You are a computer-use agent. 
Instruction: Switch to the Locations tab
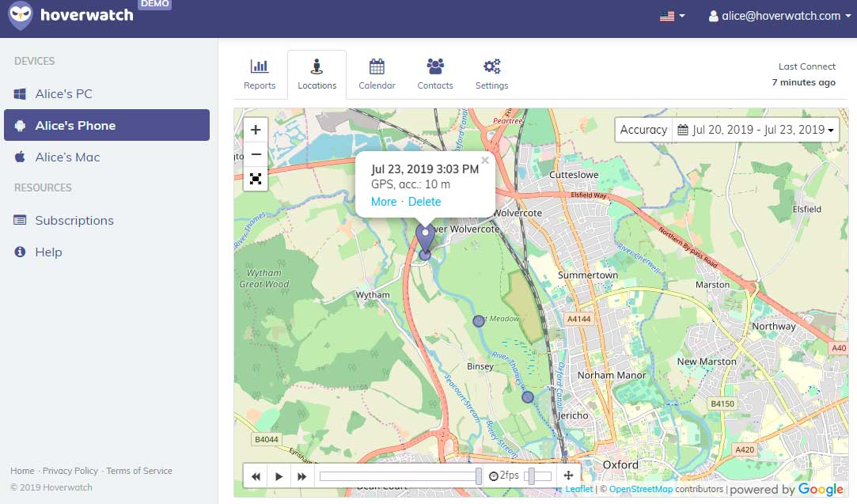(x=317, y=74)
